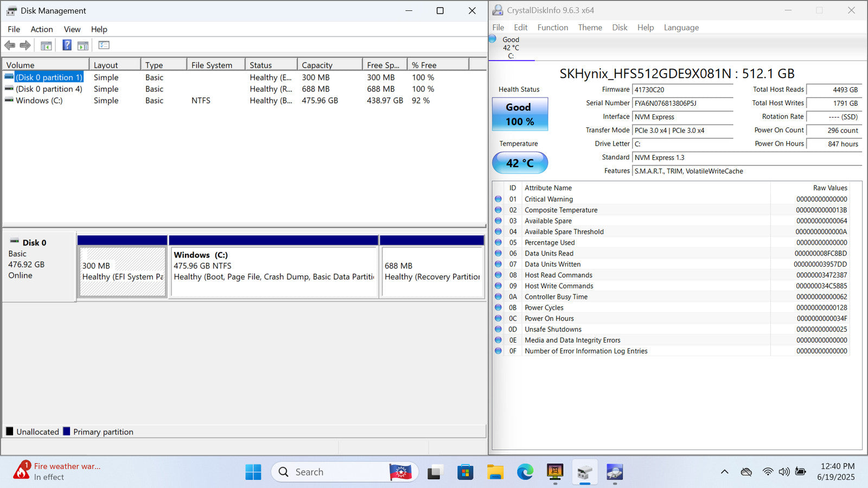Click the Good 100 % health status button
The width and height of the screenshot is (868, 488).
pos(520,114)
